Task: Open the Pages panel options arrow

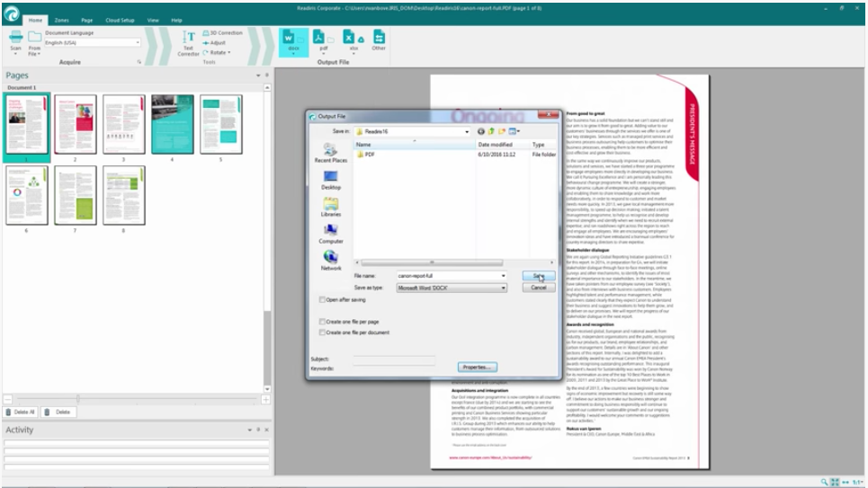Action: coord(258,75)
